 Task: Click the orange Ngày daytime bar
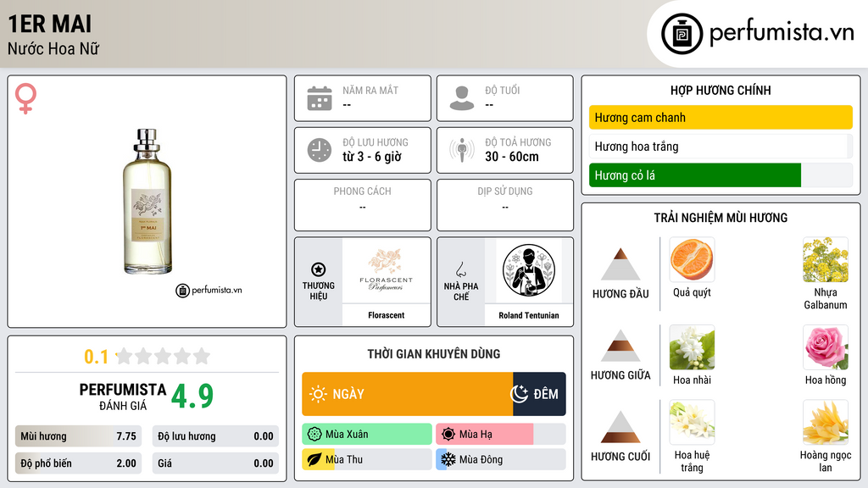408,394
